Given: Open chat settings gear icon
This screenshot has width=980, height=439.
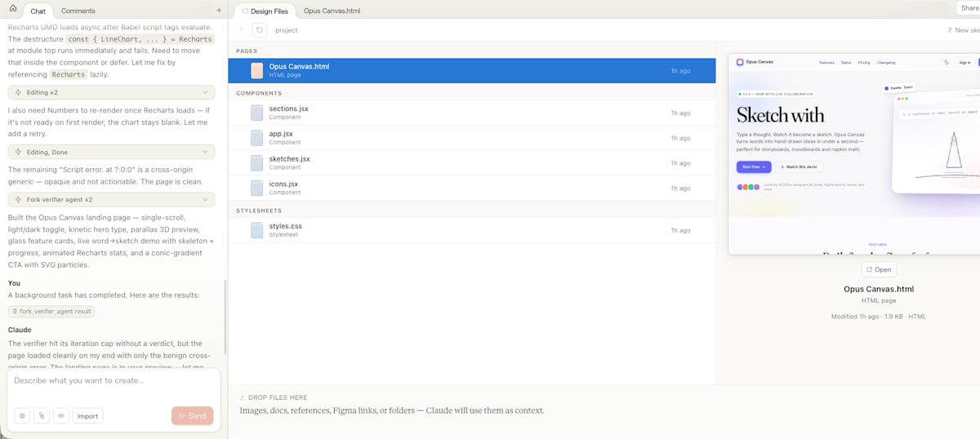Looking at the screenshot, I should [22, 415].
